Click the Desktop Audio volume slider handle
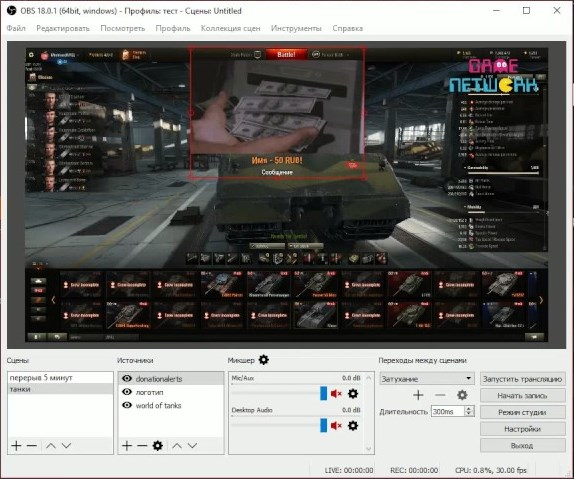The image size is (574, 479). (324, 425)
